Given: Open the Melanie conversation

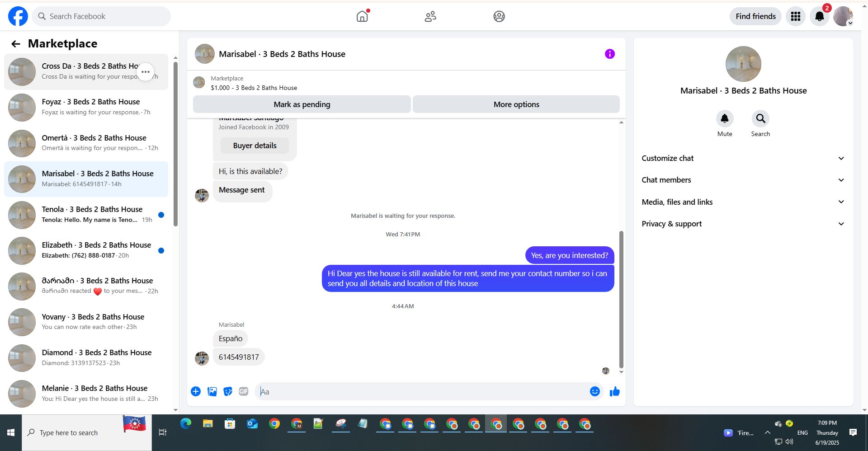Looking at the screenshot, I should tap(86, 394).
